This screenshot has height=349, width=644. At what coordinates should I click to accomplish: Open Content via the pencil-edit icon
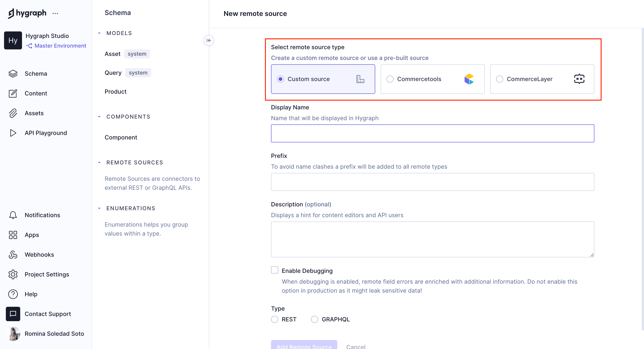pos(13,93)
